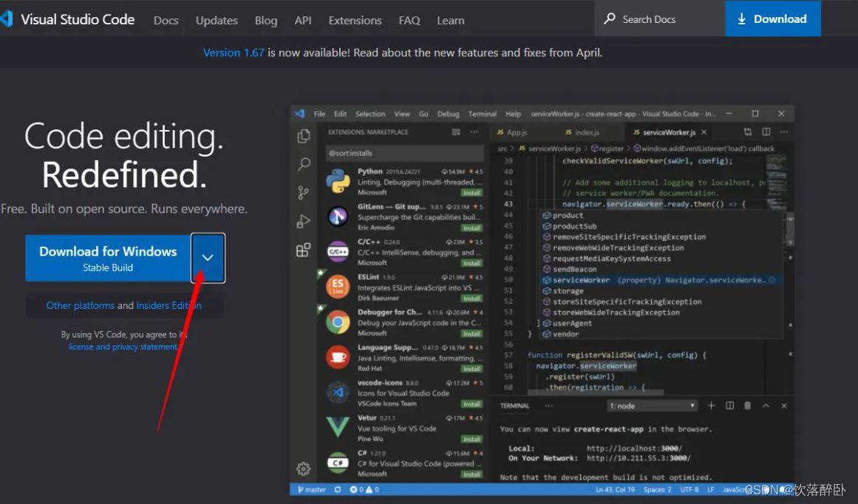Open the File menu in VS Code window
The height and width of the screenshot is (504, 858).
pyautogui.click(x=319, y=114)
